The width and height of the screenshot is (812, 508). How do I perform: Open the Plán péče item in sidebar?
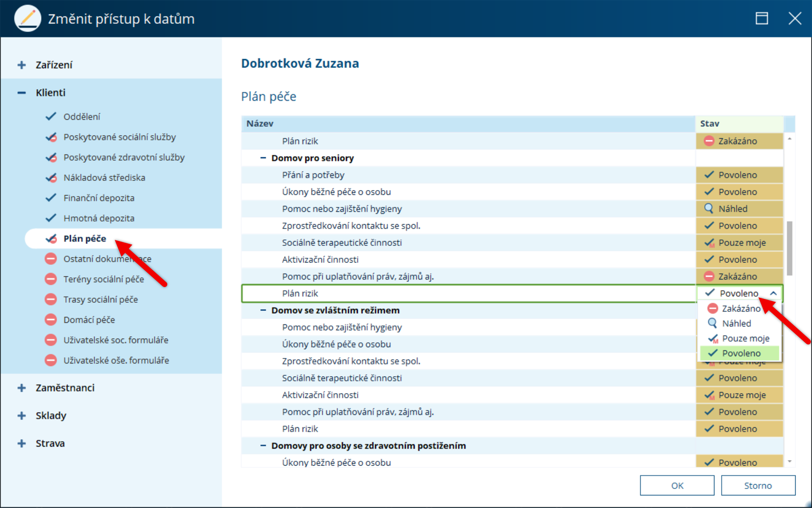click(123, 239)
